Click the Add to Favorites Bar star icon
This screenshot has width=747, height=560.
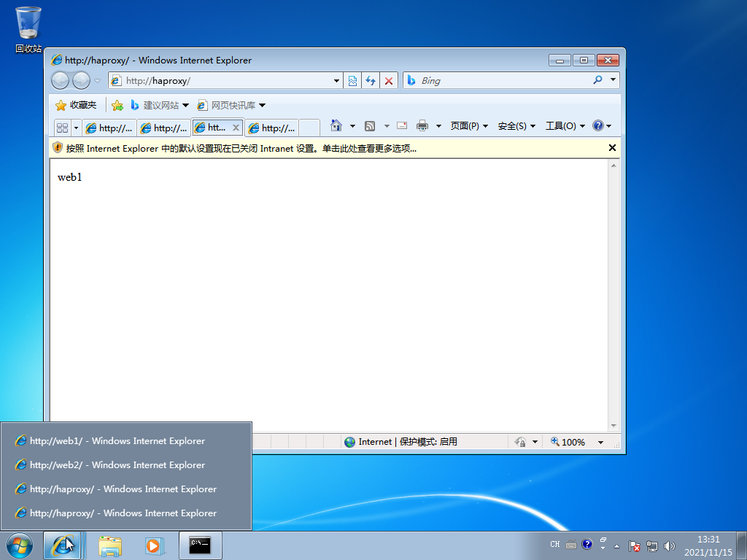click(x=117, y=106)
